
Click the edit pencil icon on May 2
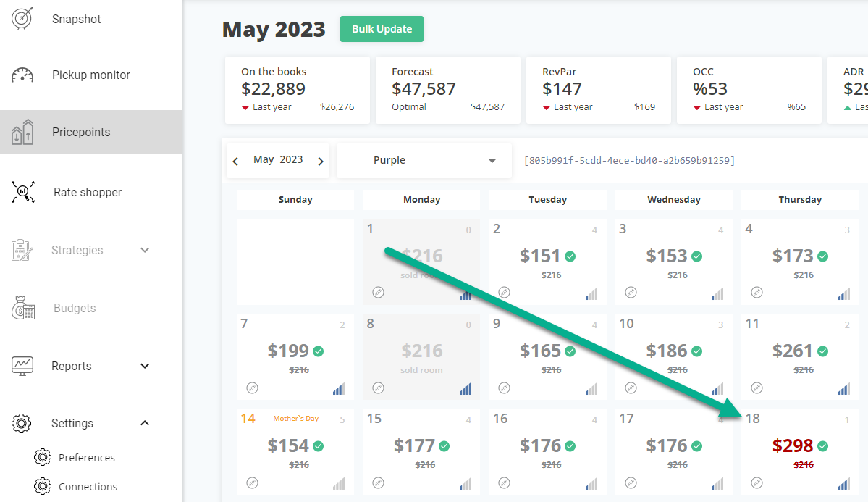pos(505,292)
